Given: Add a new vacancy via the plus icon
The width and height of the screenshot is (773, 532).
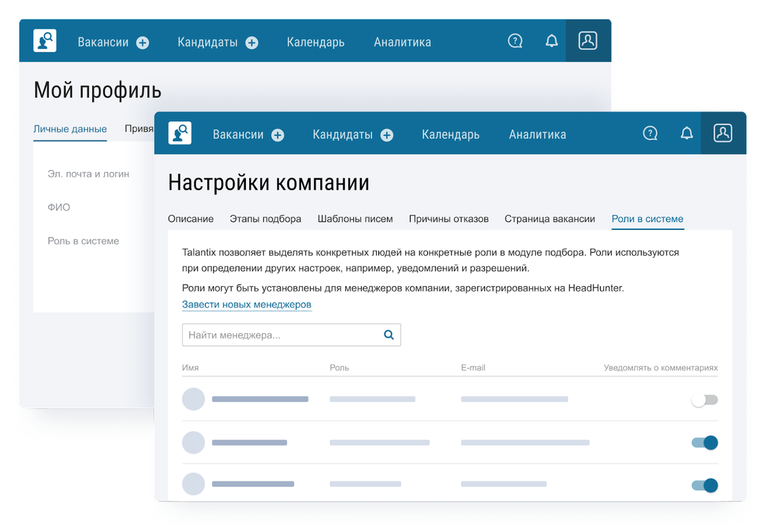Looking at the screenshot, I should point(278,135).
